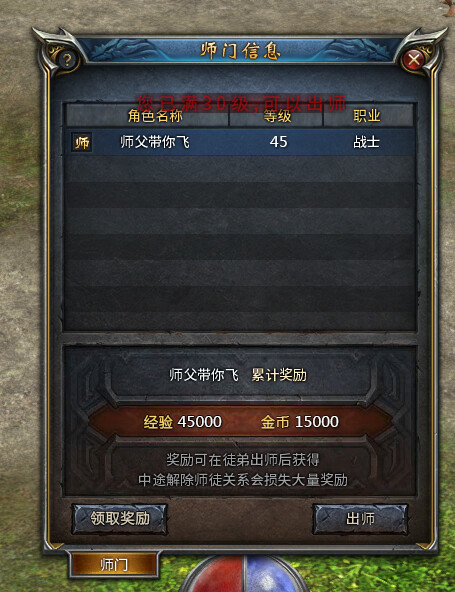Screen dimensions: 455x592
Task: Click the first empty row below 师父带你飞
Action: (240, 169)
